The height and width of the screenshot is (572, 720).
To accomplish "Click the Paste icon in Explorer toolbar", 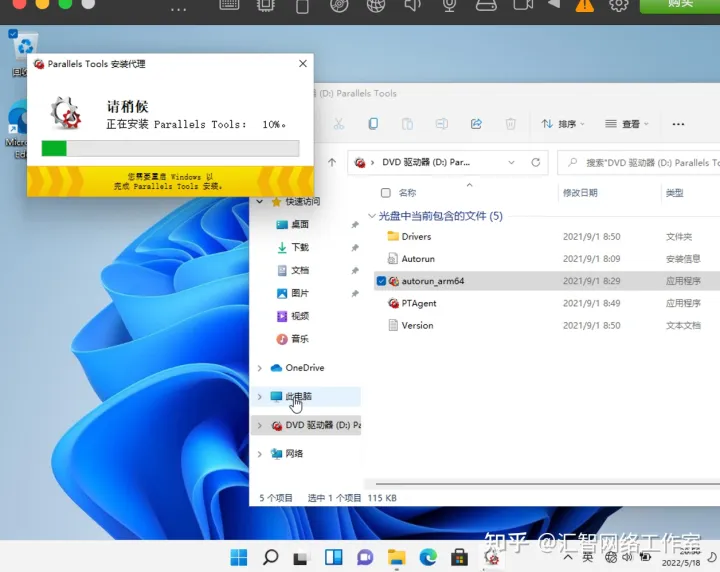I will (x=407, y=124).
